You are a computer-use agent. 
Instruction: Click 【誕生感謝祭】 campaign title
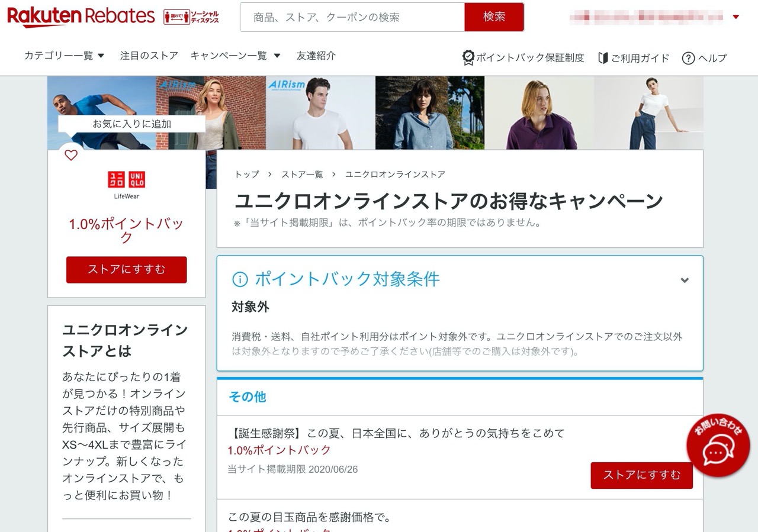tap(396, 433)
